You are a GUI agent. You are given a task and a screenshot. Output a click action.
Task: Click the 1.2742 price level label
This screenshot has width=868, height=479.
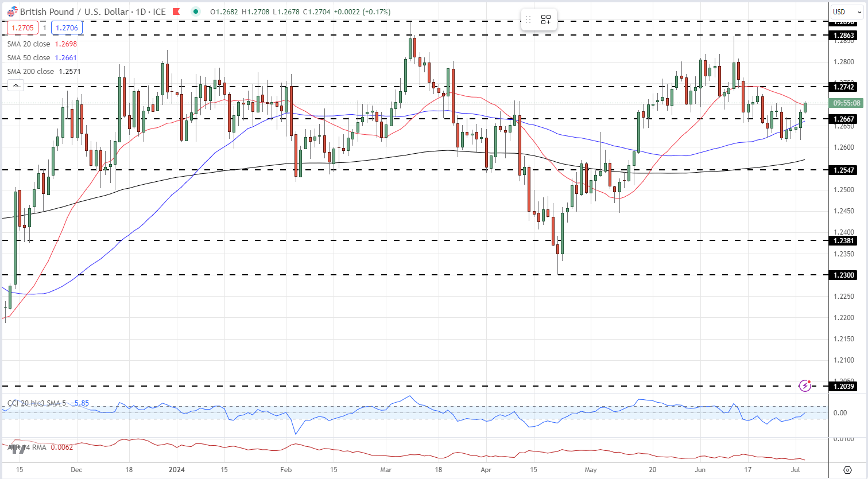pyautogui.click(x=843, y=87)
